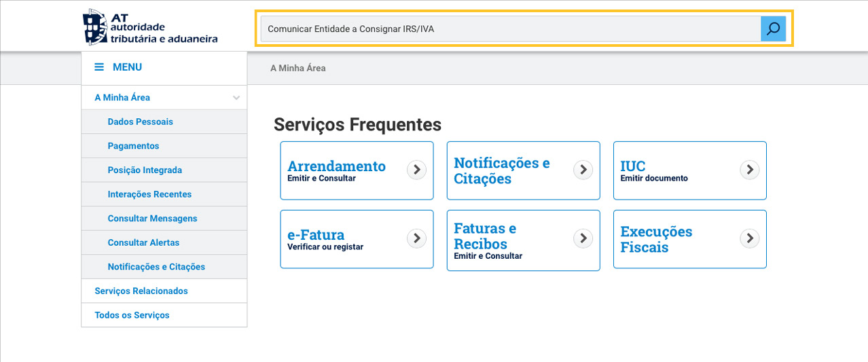
Task: Open the hamburger MENU icon
Action: click(x=99, y=67)
